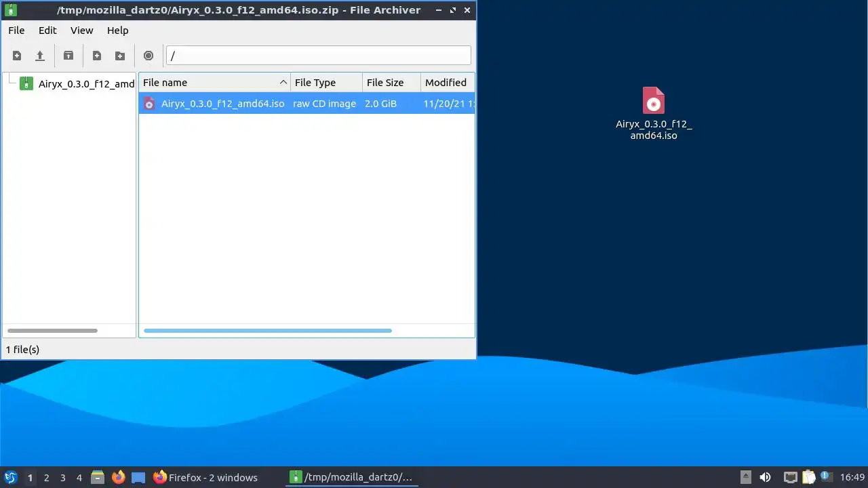868x488 pixels.
Task: Maximize the File Archiver window
Action: point(452,10)
